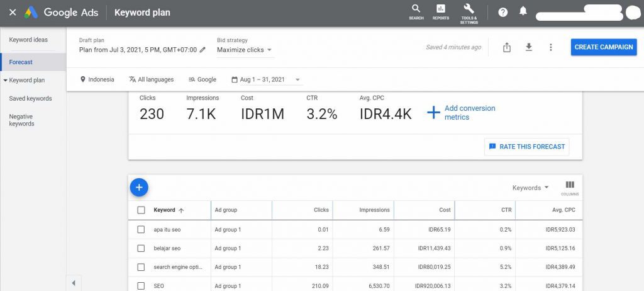The height and width of the screenshot is (291, 644).
Task: Open Saved keywords in sidebar
Action: pos(30,99)
